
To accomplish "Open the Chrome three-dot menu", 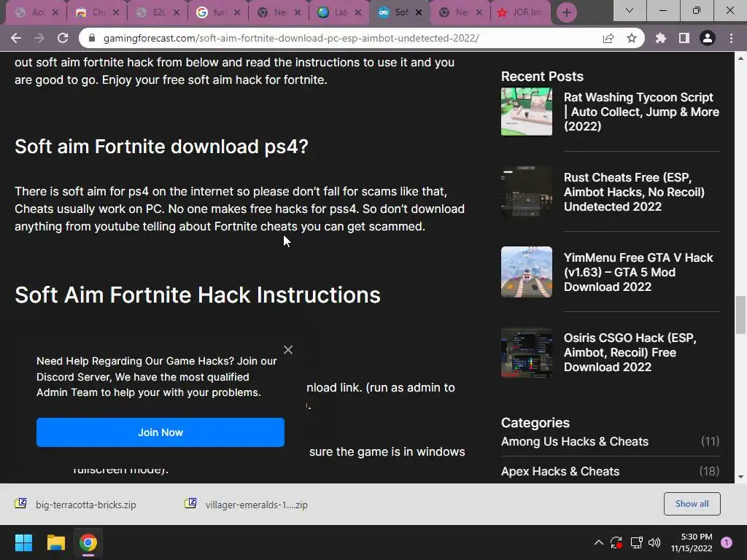I will point(731,38).
